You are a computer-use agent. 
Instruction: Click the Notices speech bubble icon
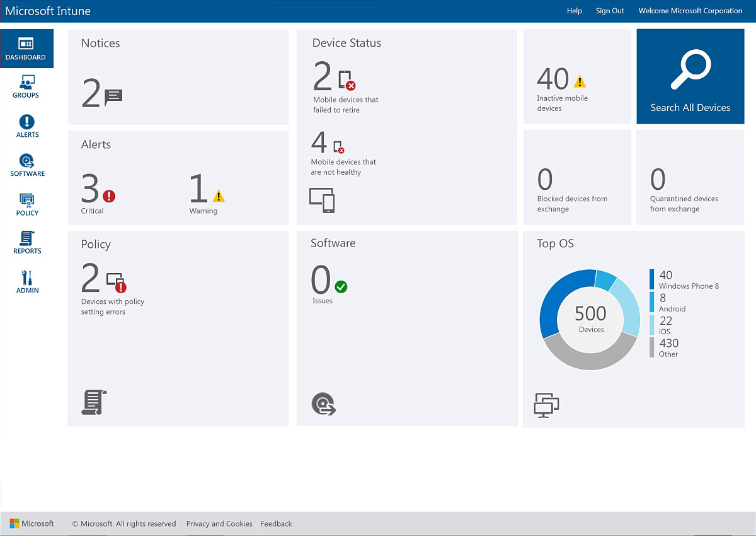[x=113, y=97]
